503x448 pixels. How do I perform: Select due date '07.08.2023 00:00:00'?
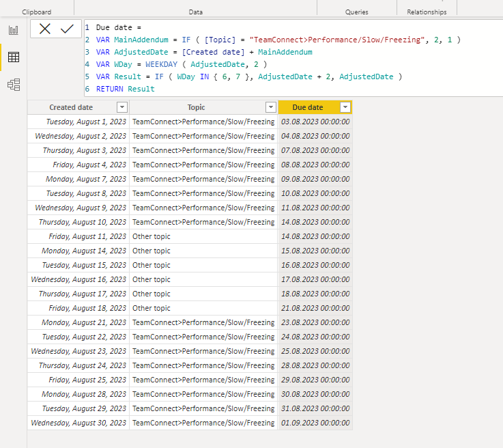315,150
